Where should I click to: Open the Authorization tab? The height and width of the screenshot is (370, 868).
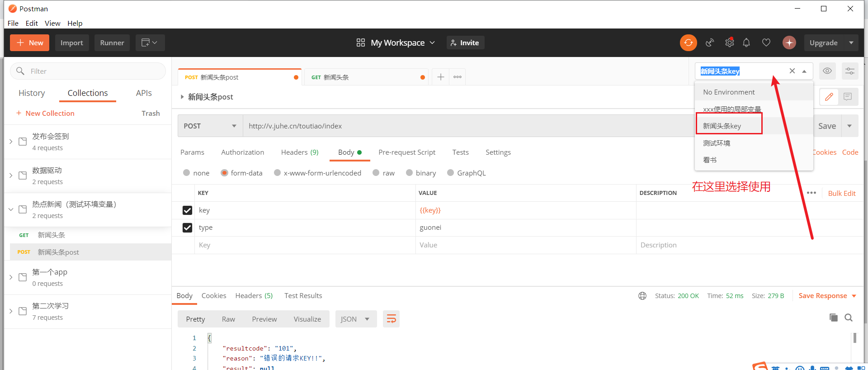[243, 152]
